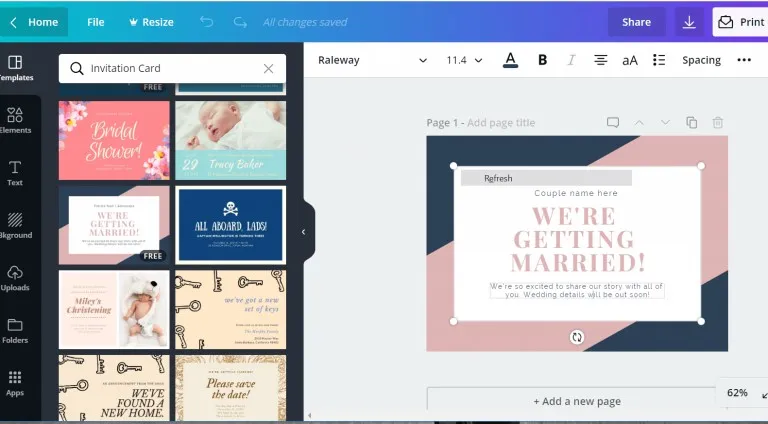
Task: Open the Raleway font dropdown
Action: point(372,60)
